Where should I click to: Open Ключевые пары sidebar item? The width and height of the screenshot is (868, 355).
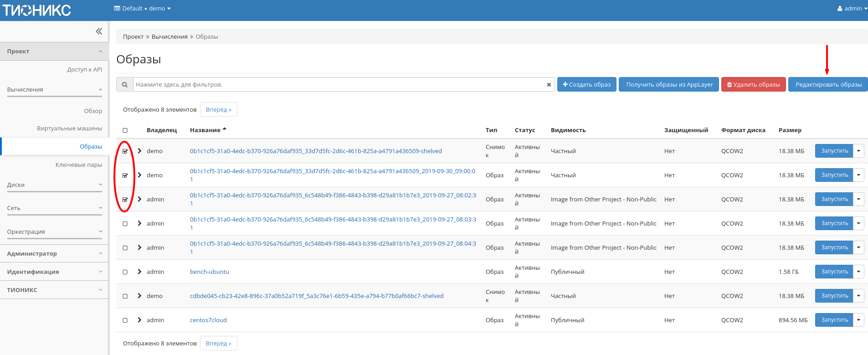pos(78,165)
